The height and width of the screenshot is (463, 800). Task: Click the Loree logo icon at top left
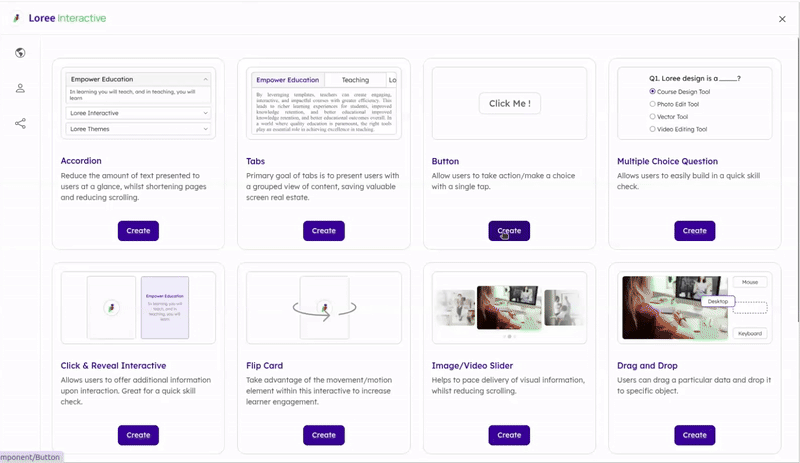[16, 18]
